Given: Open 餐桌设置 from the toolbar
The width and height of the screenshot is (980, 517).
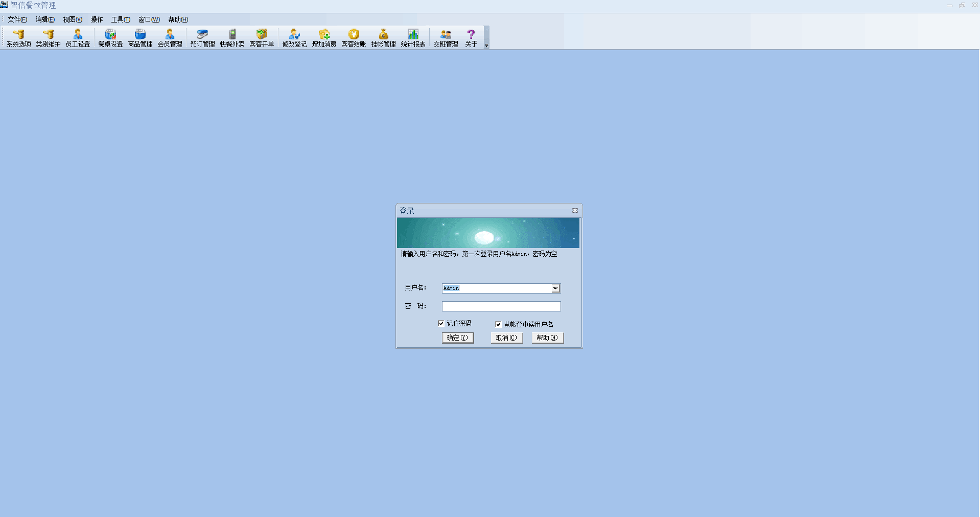Looking at the screenshot, I should click(x=110, y=38).
